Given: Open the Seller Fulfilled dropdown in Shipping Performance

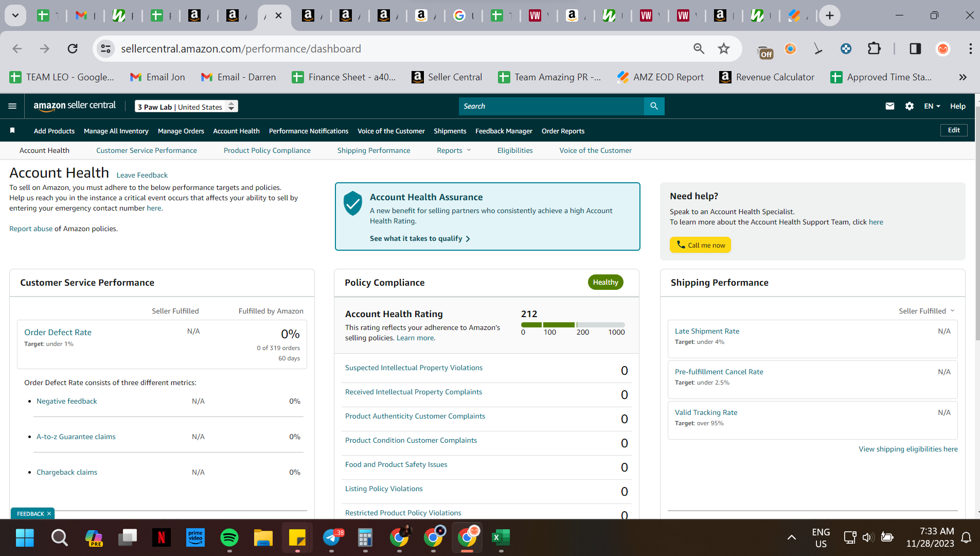Looking at the screenshot, I should (x=926, y=311).
